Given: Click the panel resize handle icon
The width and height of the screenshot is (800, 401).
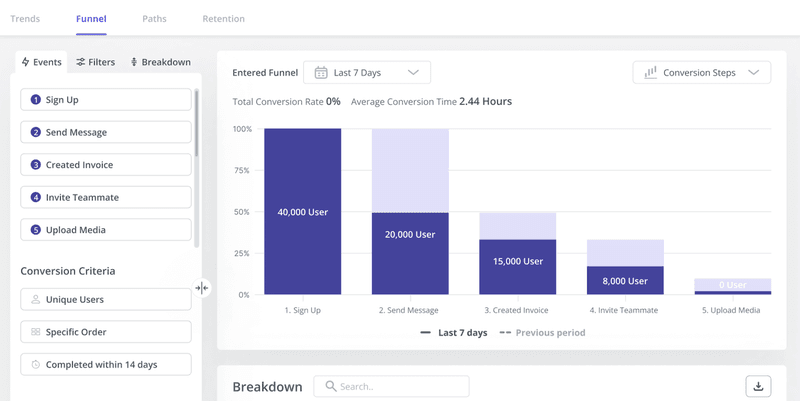Looking at the screenshot, I should [202, 288].
